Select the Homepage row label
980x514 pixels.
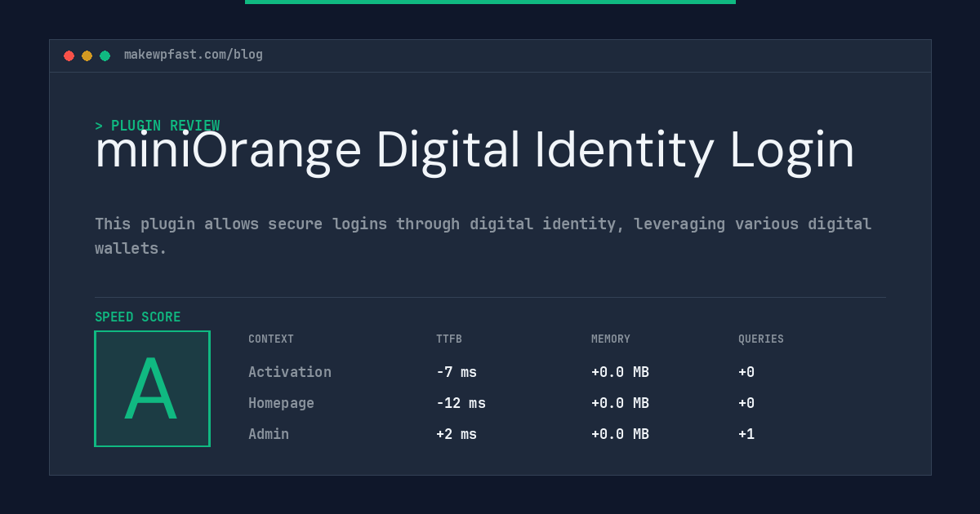(x=281, y=403)
